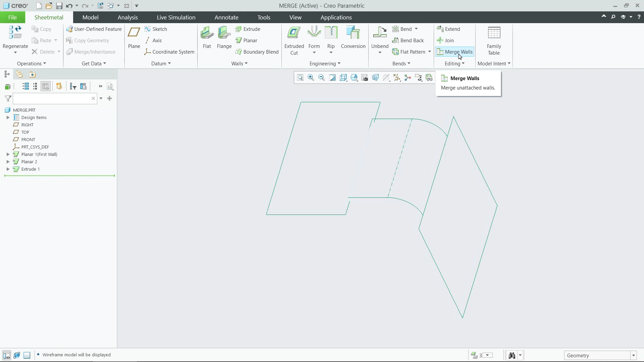
Task: Create a datum Plane
Action: pyautogui.click(x=134, y=37)
